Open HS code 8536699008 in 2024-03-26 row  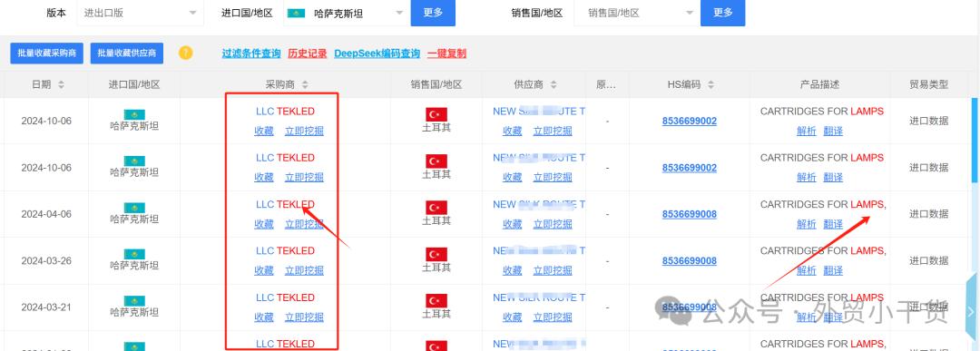point(690,260)
